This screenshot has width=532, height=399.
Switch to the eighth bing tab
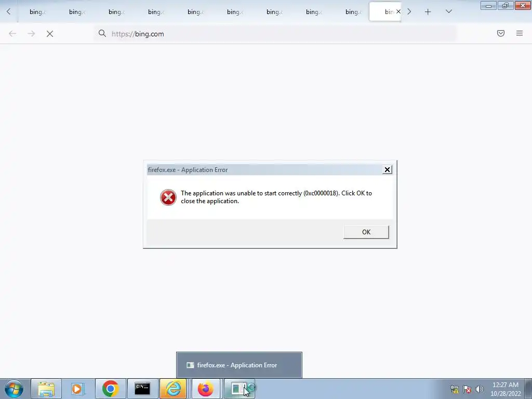[x=313, y=12]
